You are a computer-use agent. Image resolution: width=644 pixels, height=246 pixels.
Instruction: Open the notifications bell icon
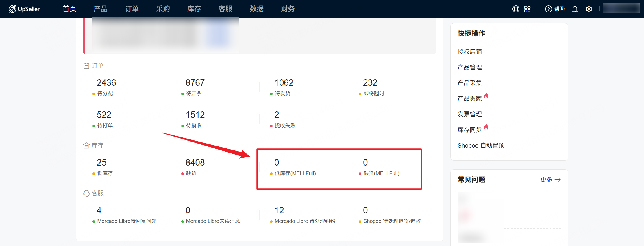click(x=575, y=9)
